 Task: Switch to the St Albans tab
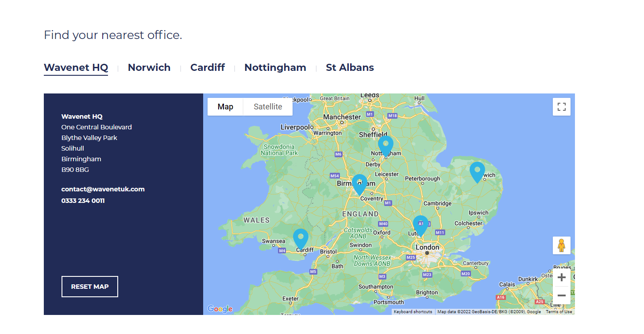click(x=350, y=68)
